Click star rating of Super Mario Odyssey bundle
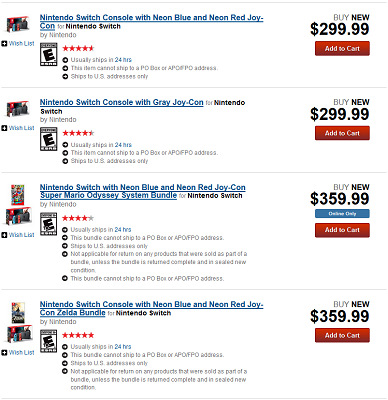The height and width of the screenshot is (400, 388). coord(78,218)
